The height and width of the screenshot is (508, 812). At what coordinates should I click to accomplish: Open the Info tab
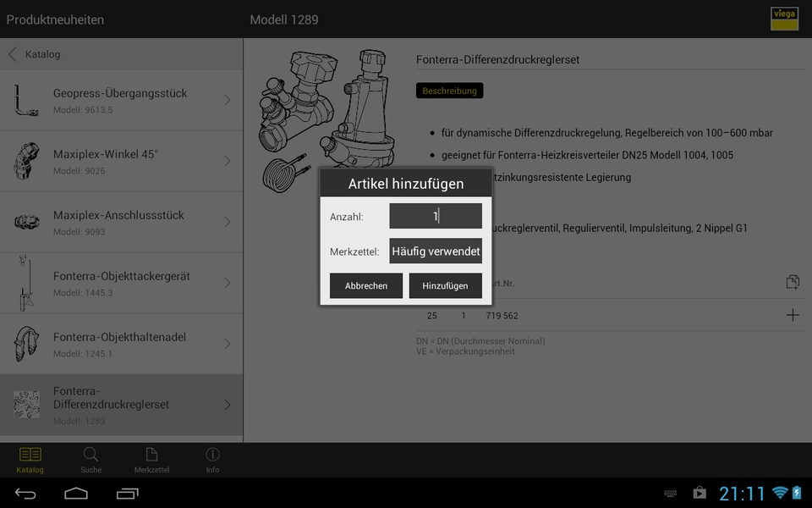coord(212,460)
